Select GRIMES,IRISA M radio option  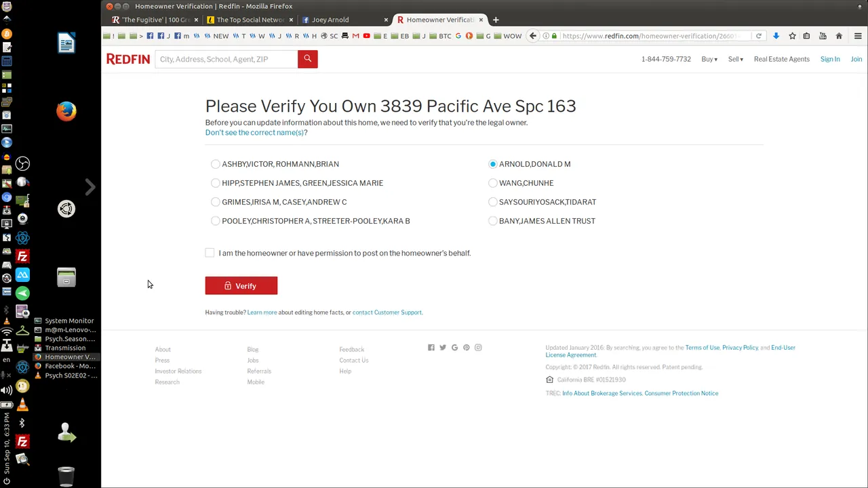(216, 202)
